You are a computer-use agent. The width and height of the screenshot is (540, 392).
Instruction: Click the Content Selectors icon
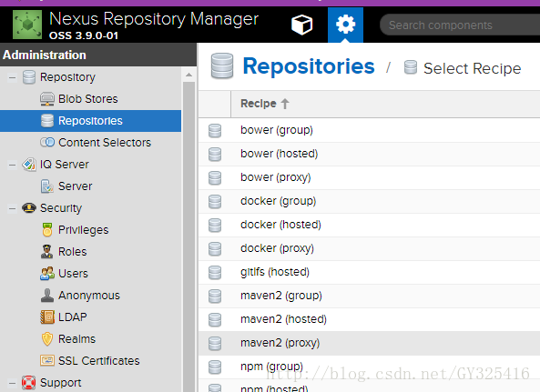click(47, 142)
